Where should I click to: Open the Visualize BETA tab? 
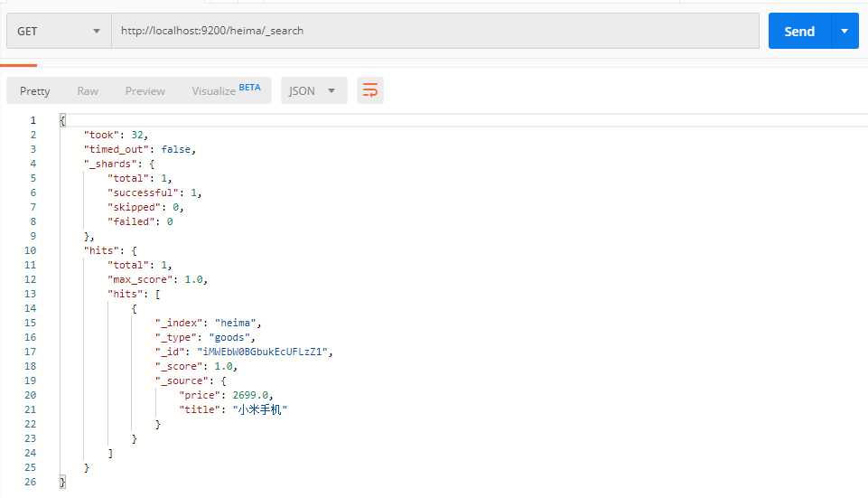coord(226,90)
